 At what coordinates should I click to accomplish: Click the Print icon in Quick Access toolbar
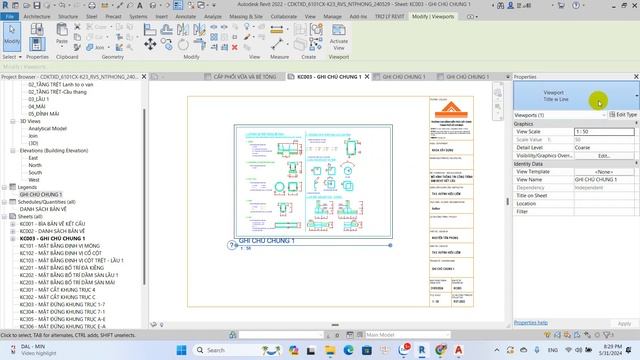tap(92, 5)
